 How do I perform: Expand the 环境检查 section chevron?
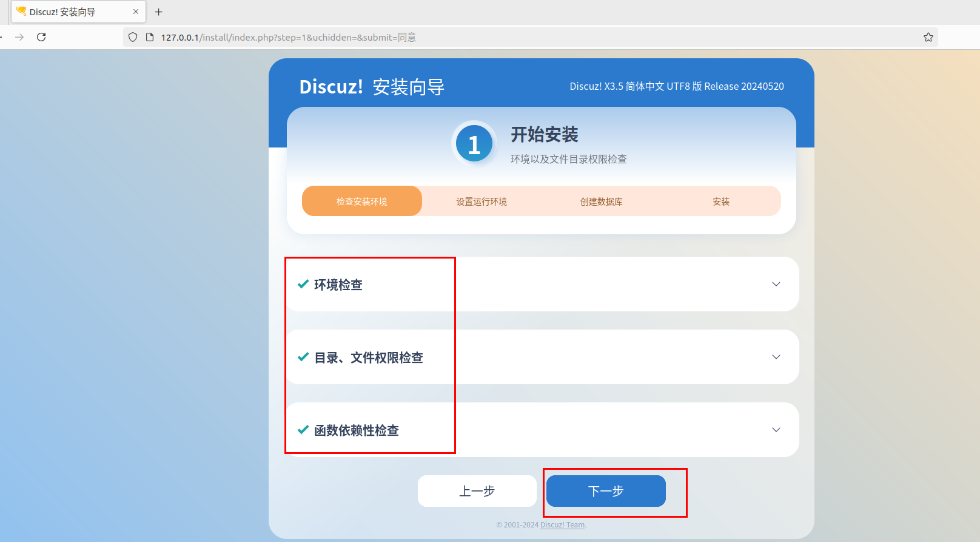coord(776,284)
